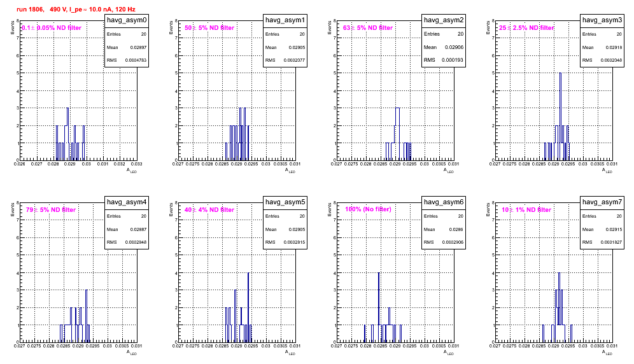
Task: Select the havg_asym0 histogram title
Action: pyautogui.click(x=127, y=20)
